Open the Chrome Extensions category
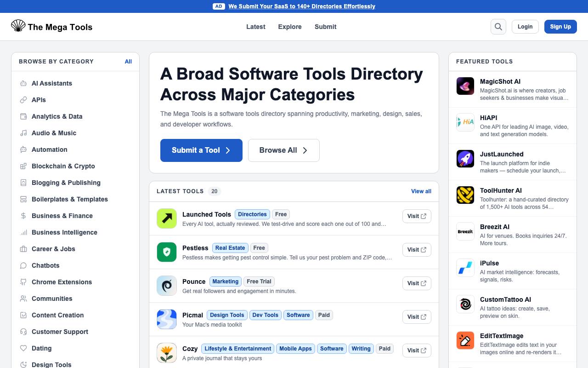Image resolution: width=588 pixels, height=368 pixels. coord(75,282)
